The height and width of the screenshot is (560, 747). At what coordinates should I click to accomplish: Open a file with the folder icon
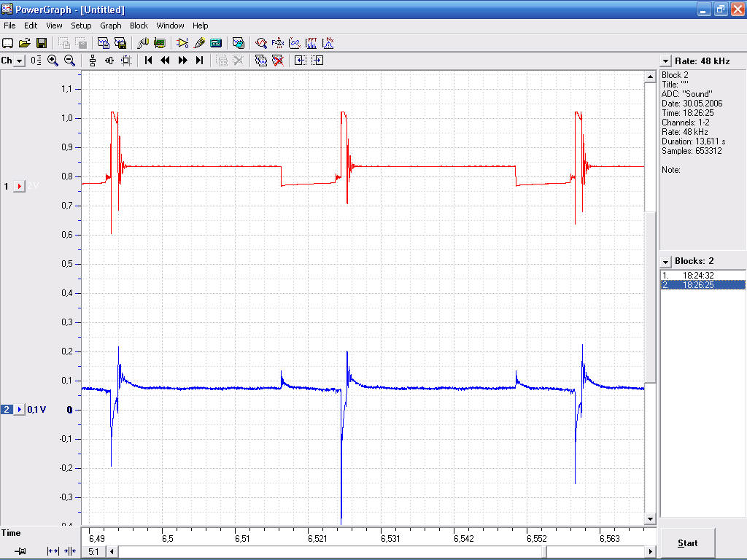[25, 43]
